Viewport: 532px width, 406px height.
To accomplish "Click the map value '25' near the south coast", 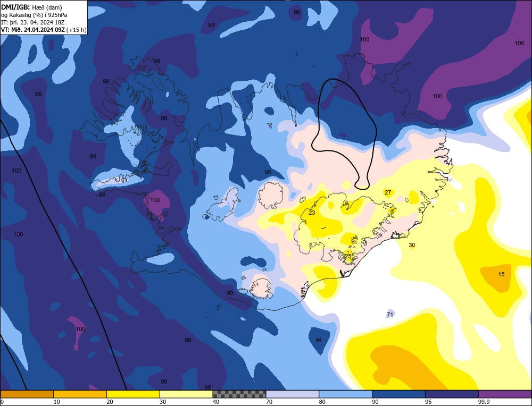I will 348,256.
